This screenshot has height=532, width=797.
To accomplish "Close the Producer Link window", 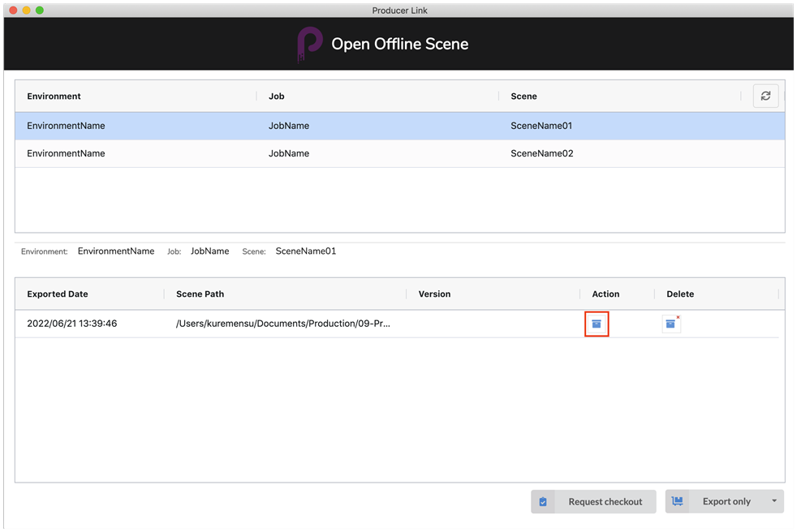I will pos(13,11).
